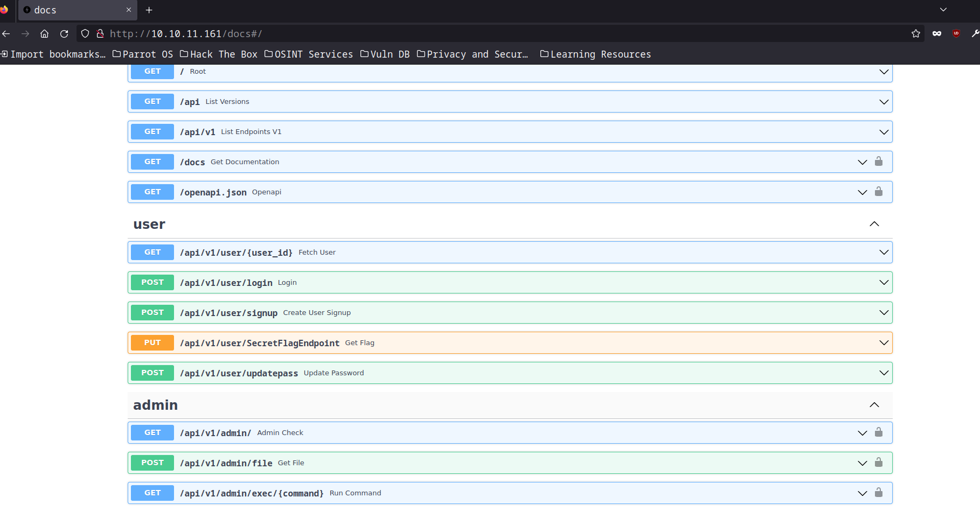The image size is (980, 518).
Task: Close the docs tab
Action: pos(129,10)
